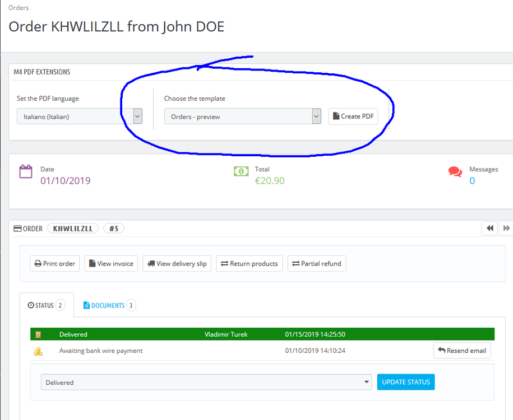Image resolution: width=513 pixels, height=420 pixels.
Task: Click the 01/10/2019 14:10:24 timestamp
Action: tap(315, 351)
